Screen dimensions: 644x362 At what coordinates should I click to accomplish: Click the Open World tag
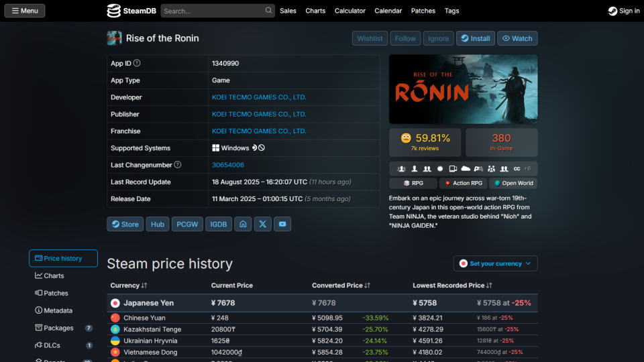point(513,183)
